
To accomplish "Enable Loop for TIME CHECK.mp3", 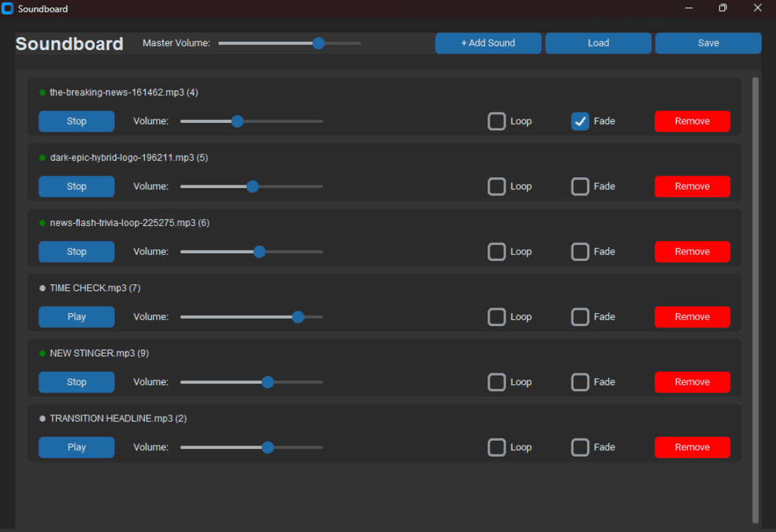I will [x=497, y=316].
